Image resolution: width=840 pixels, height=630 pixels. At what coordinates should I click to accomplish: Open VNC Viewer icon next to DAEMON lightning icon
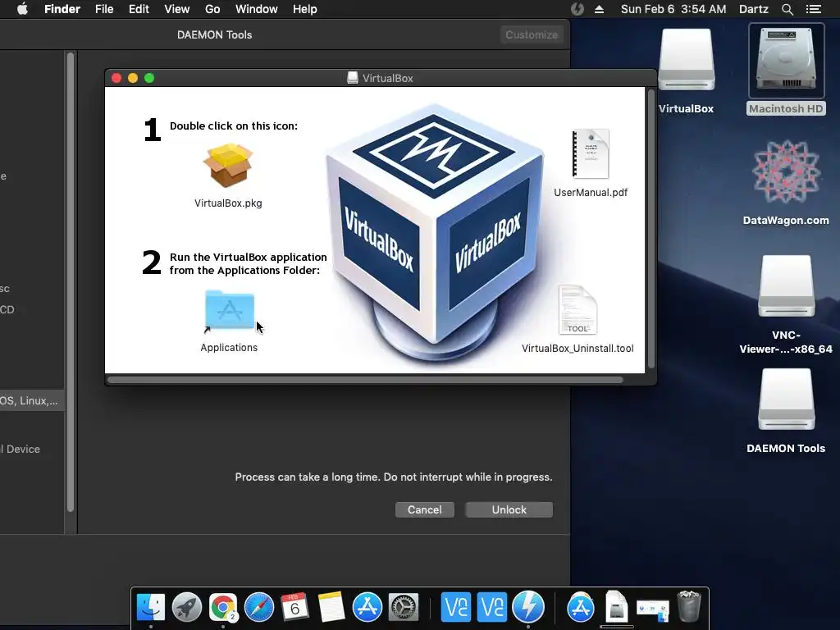(492, 607)
